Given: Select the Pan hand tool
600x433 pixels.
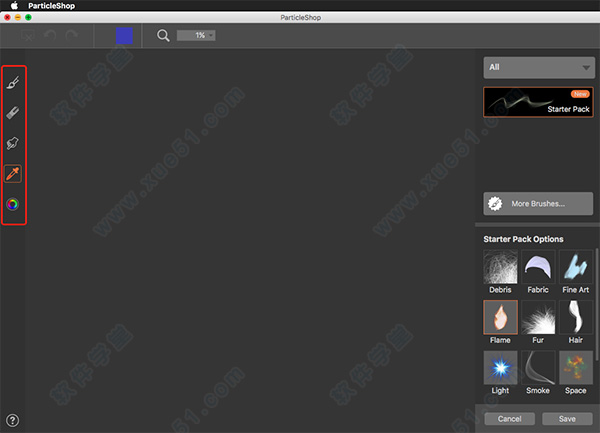Looking at the screenshot, I should 13,143.
